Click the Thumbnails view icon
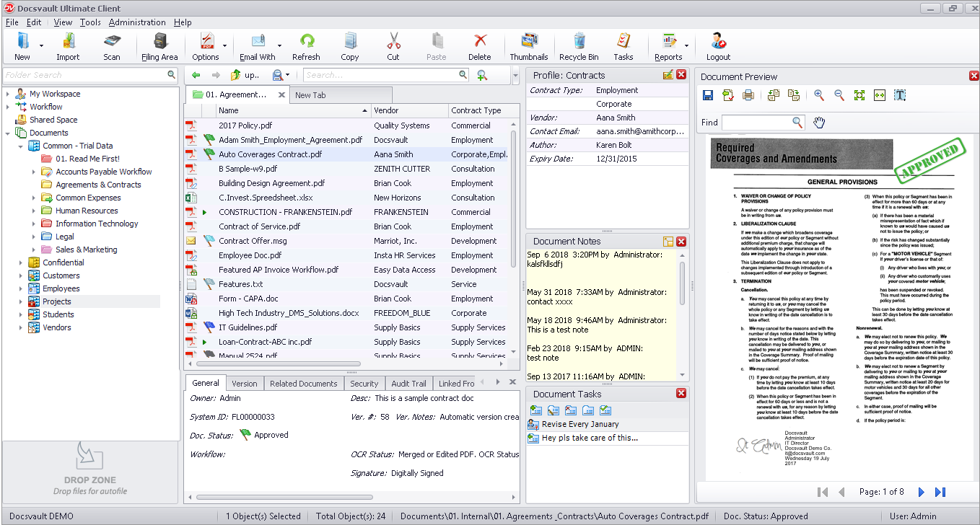 [x=529, y=47]
